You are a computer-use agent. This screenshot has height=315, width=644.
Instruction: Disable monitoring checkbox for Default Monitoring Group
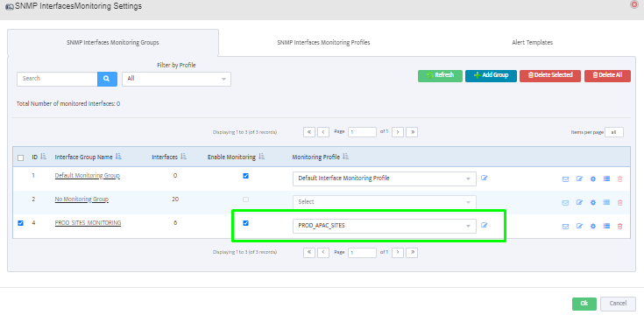(x=245, y=176)
